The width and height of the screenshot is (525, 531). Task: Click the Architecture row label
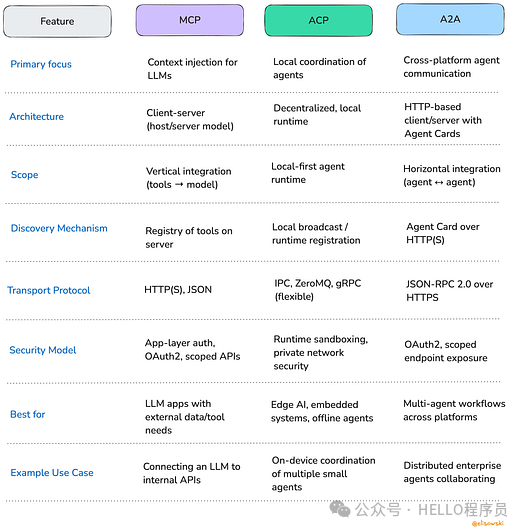click(37, 116)
